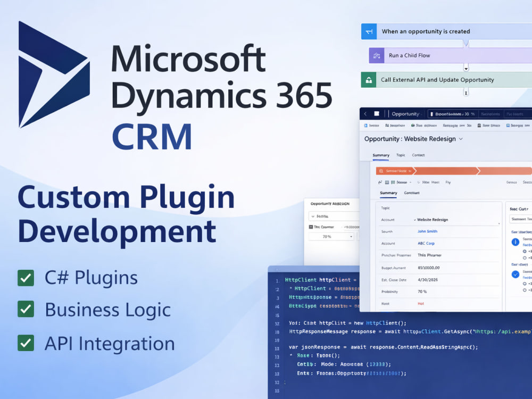Click the green grid icon below the stage bar

393,182
